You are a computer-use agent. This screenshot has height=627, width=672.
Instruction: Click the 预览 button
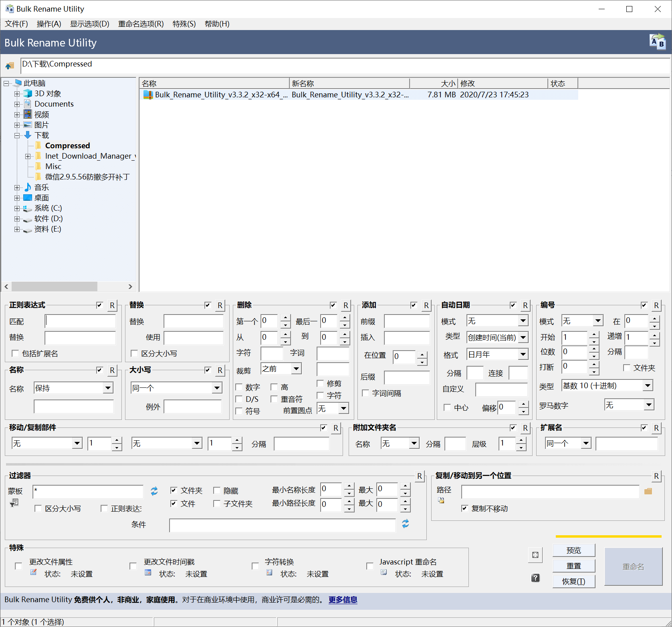click(574, 550)
